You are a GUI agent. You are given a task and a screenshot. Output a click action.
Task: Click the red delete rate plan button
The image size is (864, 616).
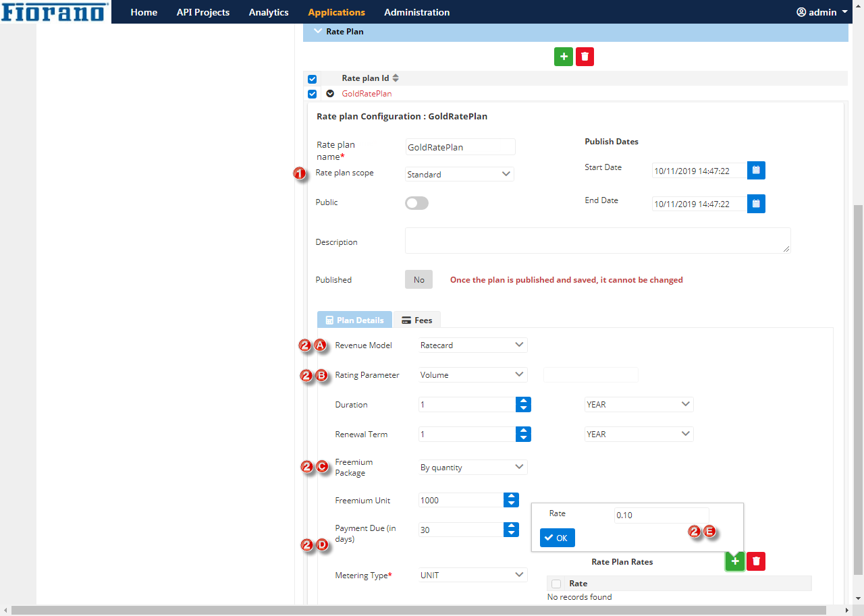click(585, 57)
